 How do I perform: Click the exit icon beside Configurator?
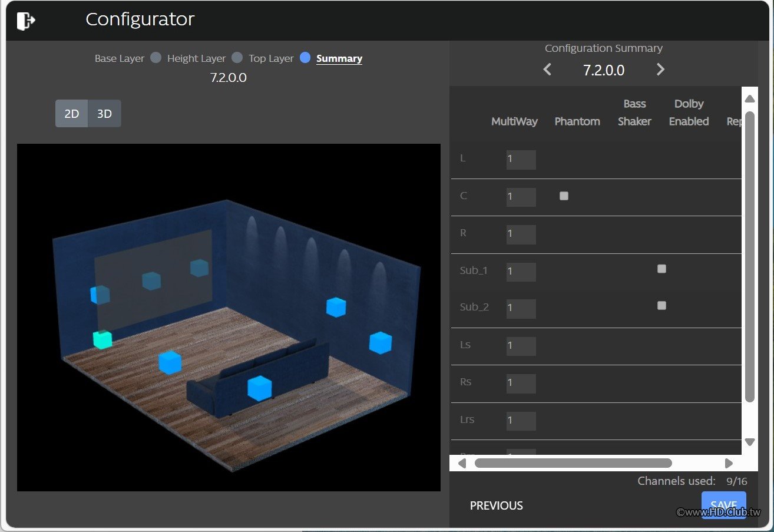click(26, 21)
